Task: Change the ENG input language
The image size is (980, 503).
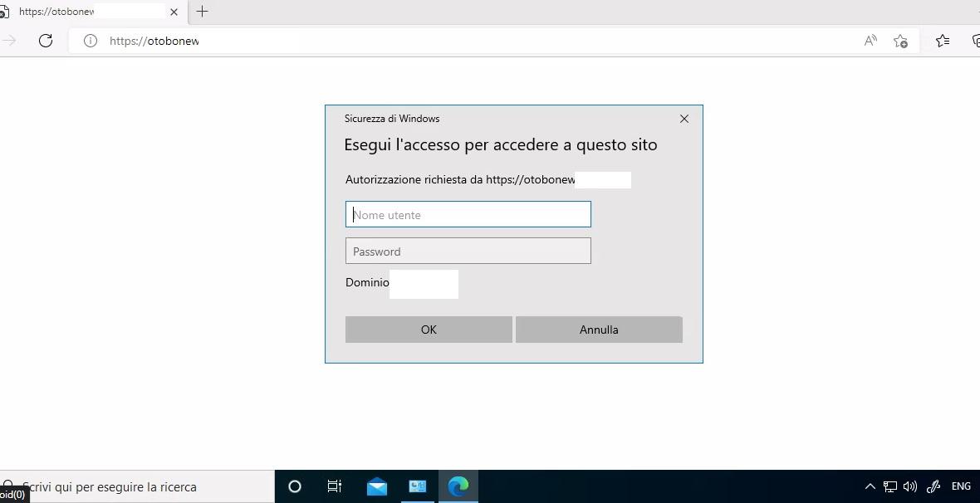Action: 961,486
